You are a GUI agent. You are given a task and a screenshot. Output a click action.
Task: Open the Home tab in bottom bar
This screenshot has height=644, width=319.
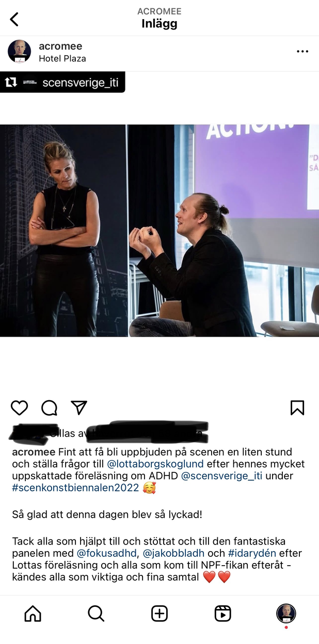click(x=33, y=614)
